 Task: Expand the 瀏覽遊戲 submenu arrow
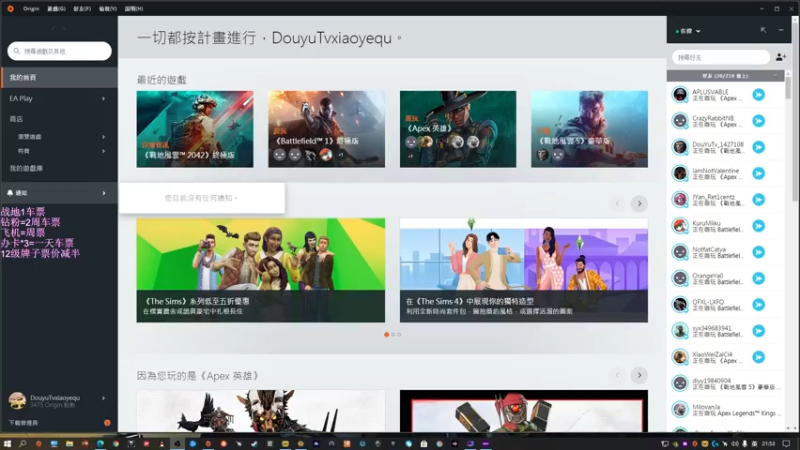[104, 137]
